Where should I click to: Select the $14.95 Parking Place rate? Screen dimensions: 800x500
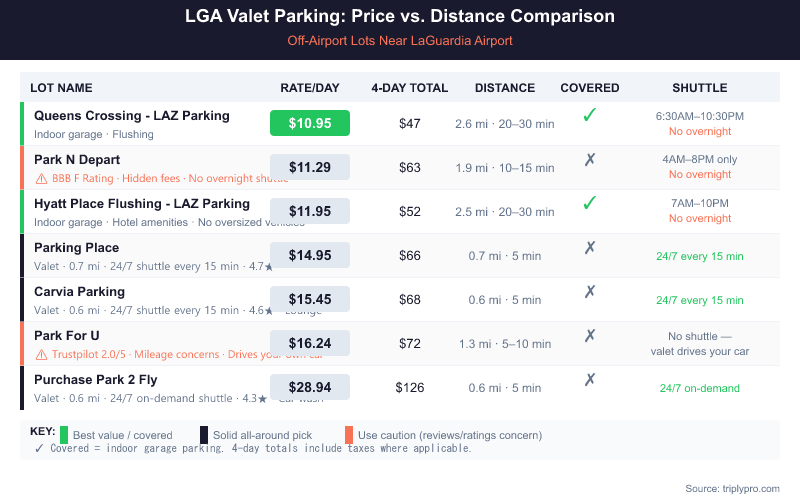tap(310, 255)
